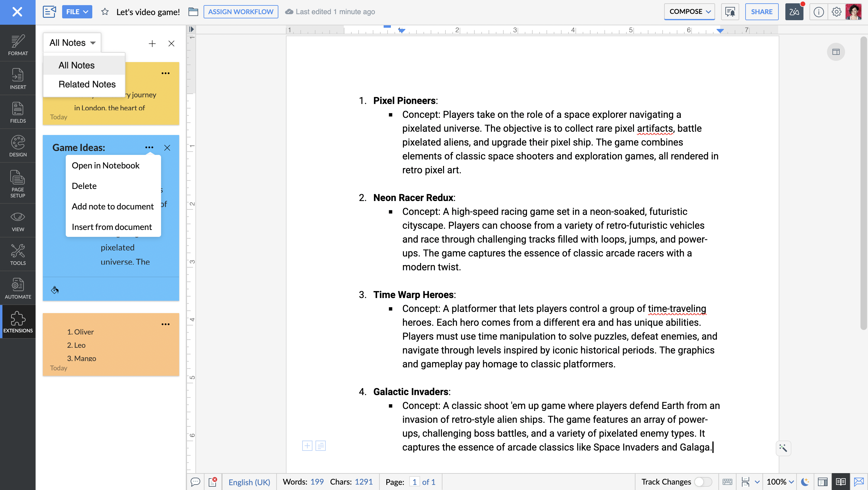Image resolution: width=868 pixels, height=490 pixels.
Task: Choose Add note to document
Action: 112,206
